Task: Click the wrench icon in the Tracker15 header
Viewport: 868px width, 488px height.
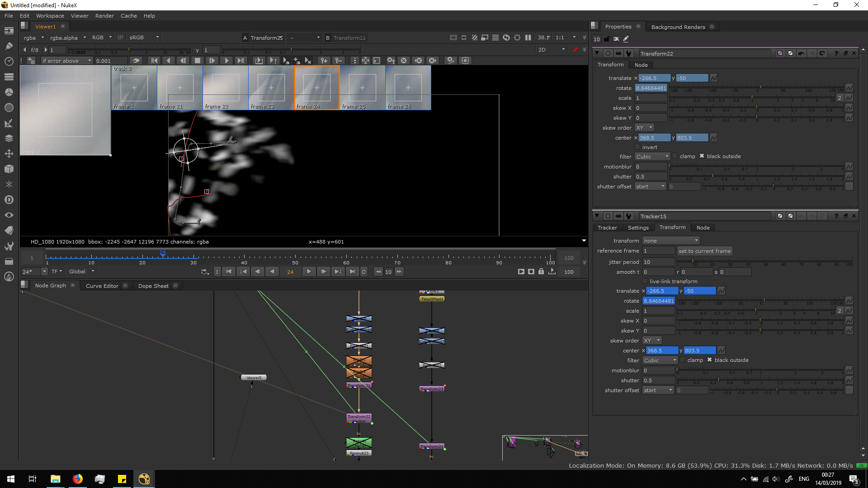Action: [628, 216]
